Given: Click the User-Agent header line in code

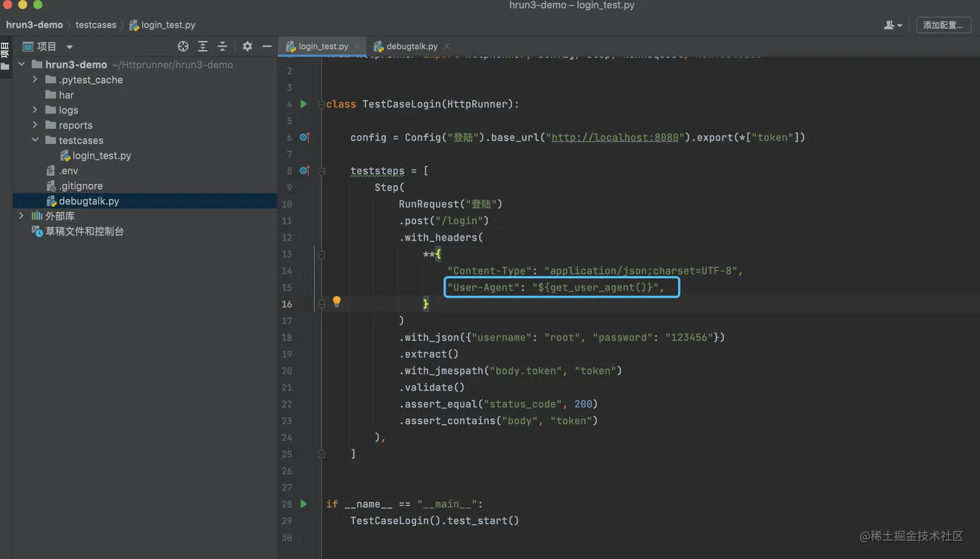Looking at the screenshot, I should pyautogui.click(x=555, y=287).
